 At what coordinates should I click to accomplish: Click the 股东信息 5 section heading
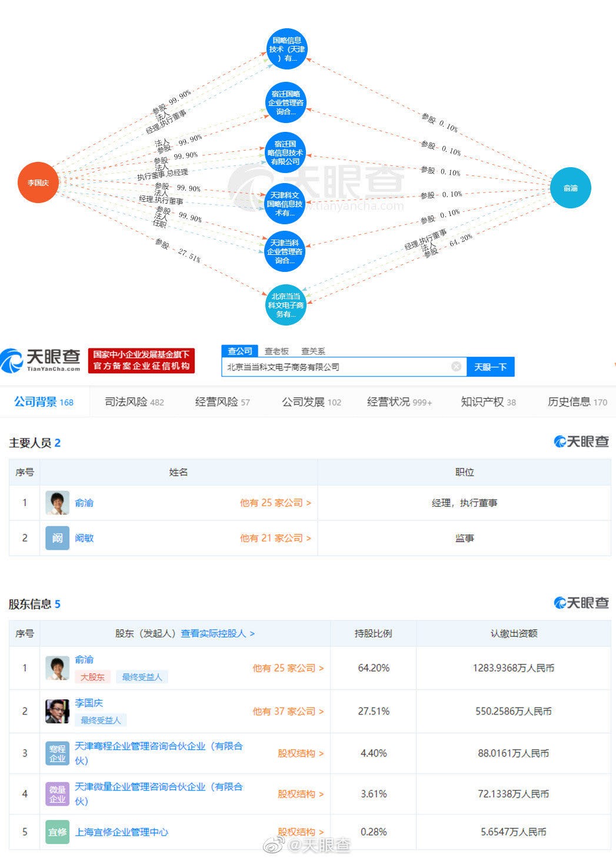35,604
